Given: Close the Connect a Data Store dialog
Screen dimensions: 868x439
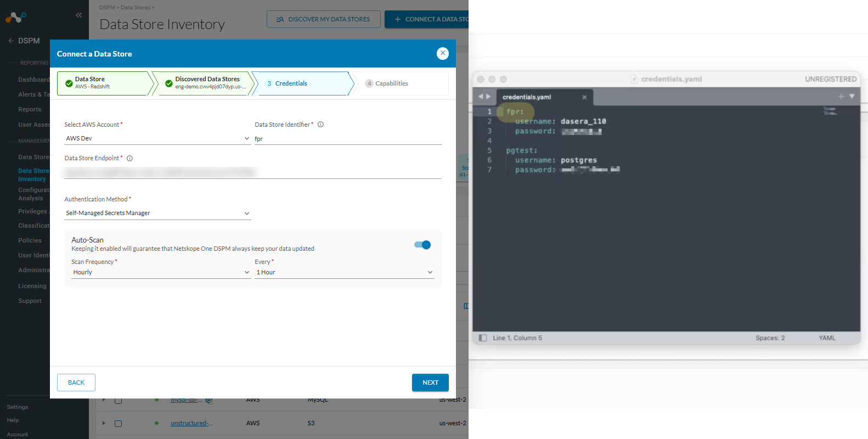Looking at the screenshot, I should [x=443, y=53].
